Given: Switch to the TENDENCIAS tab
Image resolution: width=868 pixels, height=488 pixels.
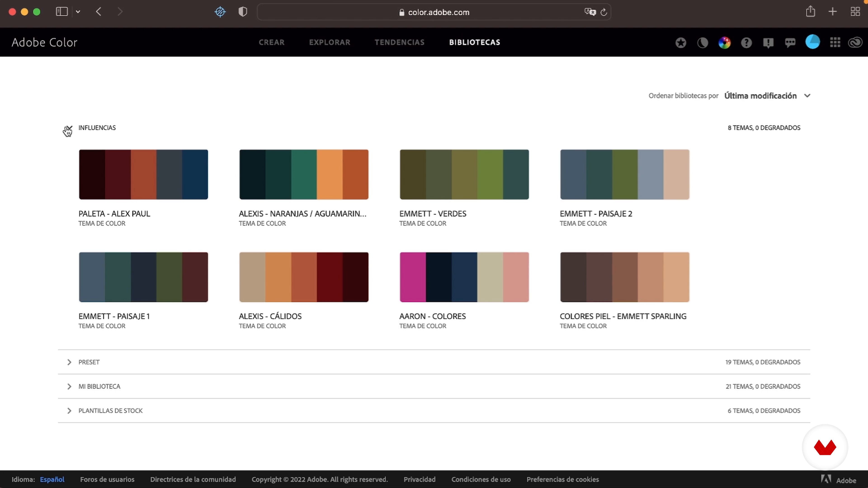Looking at the screenshot, I should tap(400, 42).
